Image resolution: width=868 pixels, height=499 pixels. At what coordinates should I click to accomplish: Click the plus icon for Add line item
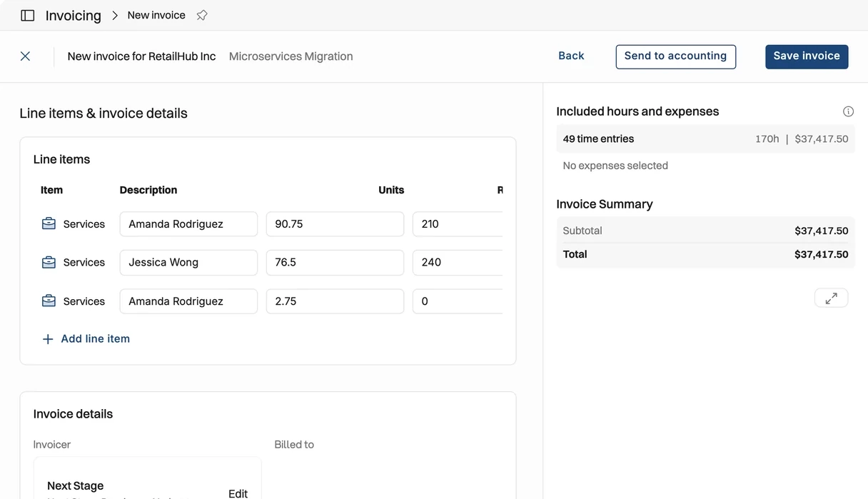pos(48,339)
